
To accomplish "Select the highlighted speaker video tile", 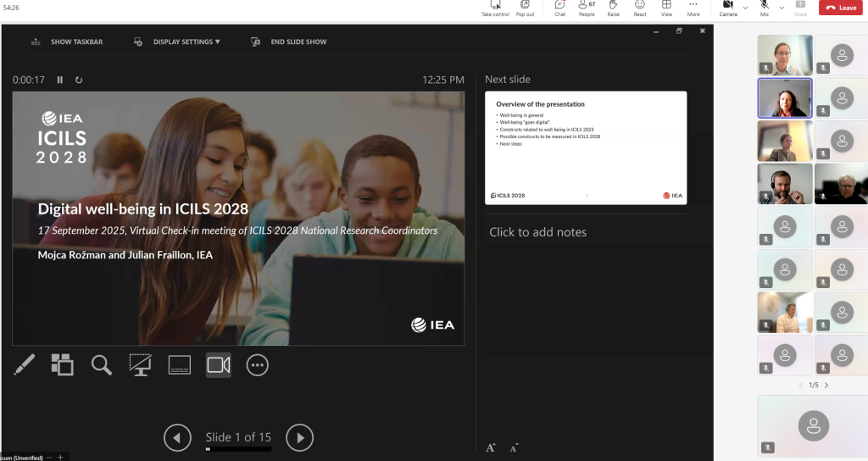I will pos(784,98).
